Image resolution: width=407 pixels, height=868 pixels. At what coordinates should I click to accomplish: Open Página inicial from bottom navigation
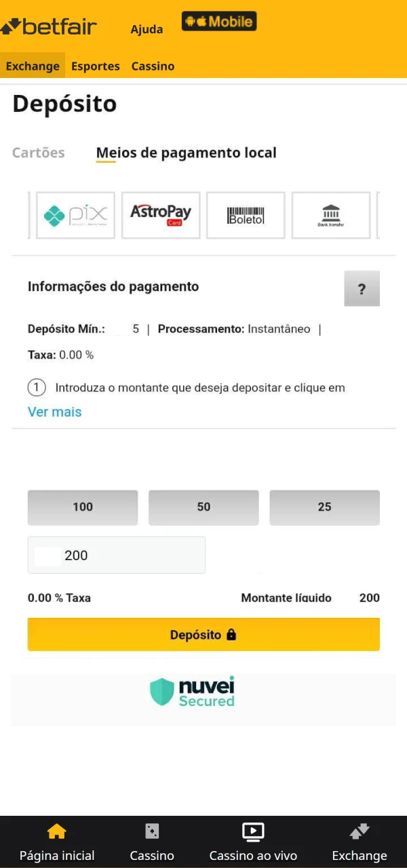coord(57,832)
